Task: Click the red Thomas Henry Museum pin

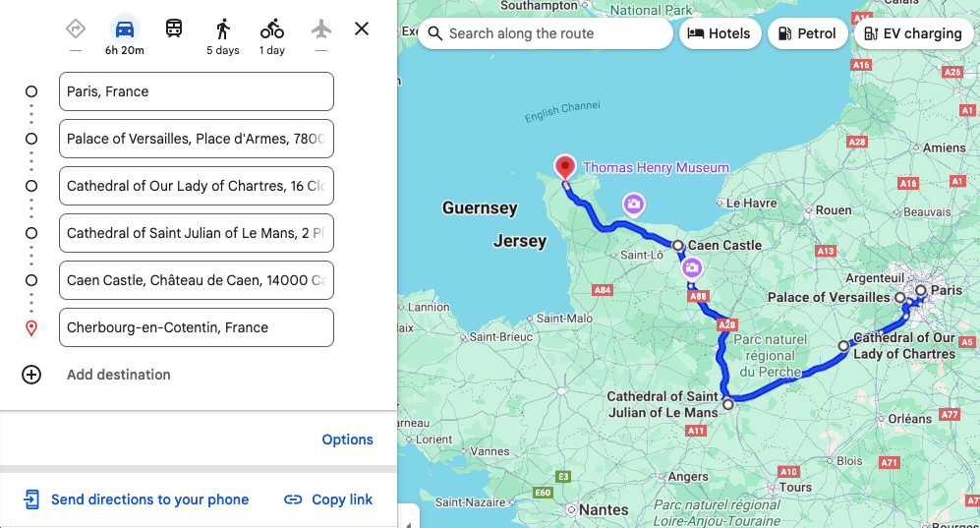Action: [565, 167]
